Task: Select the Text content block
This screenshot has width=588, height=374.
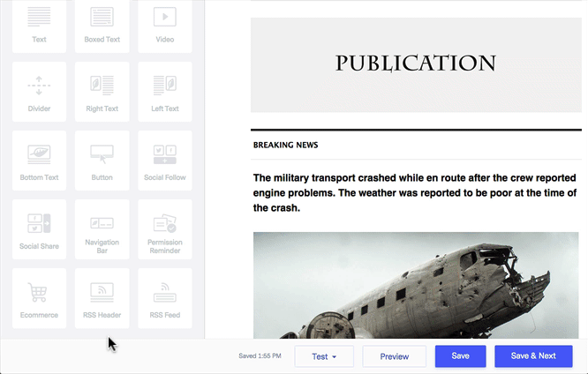Action: coord(39,26)
